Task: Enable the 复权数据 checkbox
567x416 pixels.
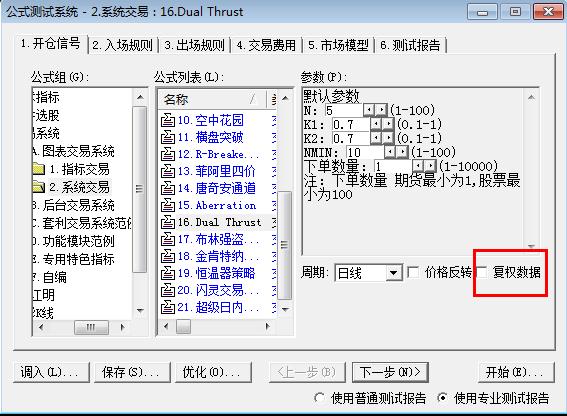Action: [x=482, y=272]
